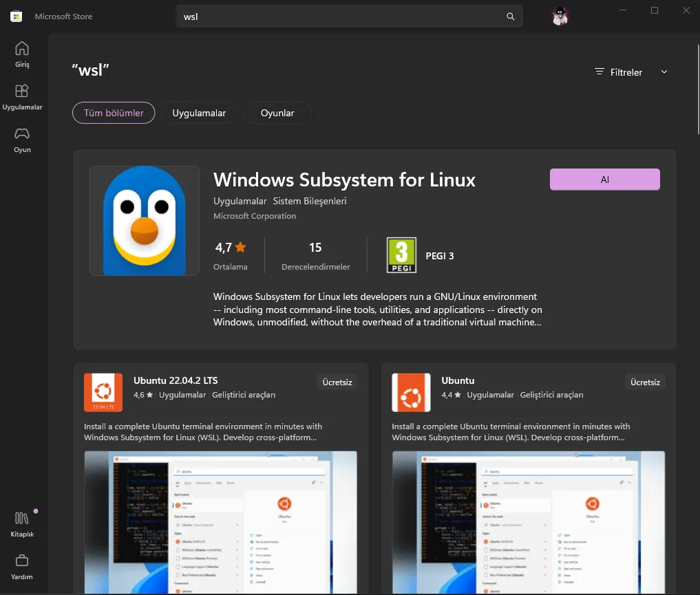Viewport: 700px width, 595px height.
Task: Open the Ubuntu card title
Action: [x=458, y=380]
